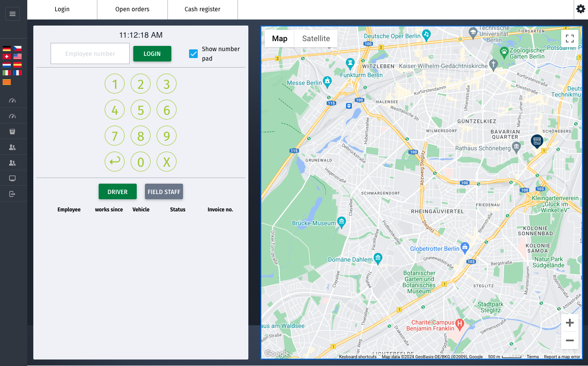Switch the map to Satellite view
This screenshot has height=366, width=588.
tap(316, 39)
